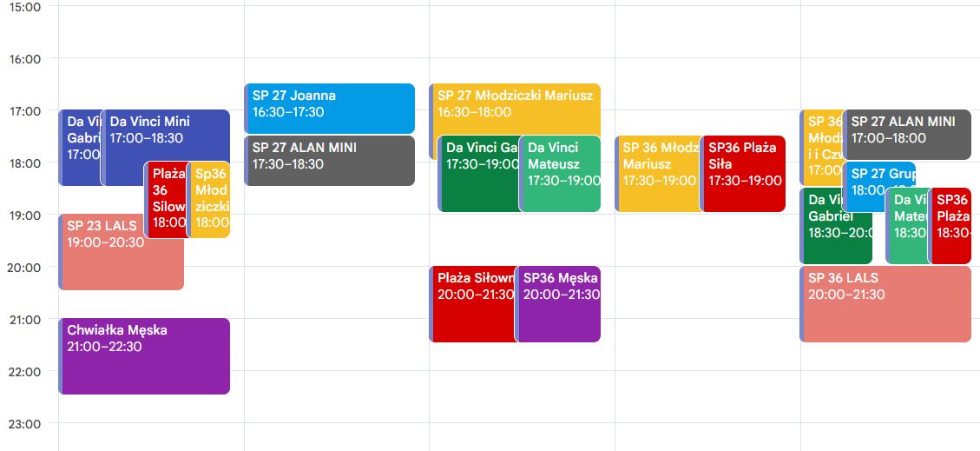Select the purple SP36 Męska 20:00–21:30 event

pos(558,304)
